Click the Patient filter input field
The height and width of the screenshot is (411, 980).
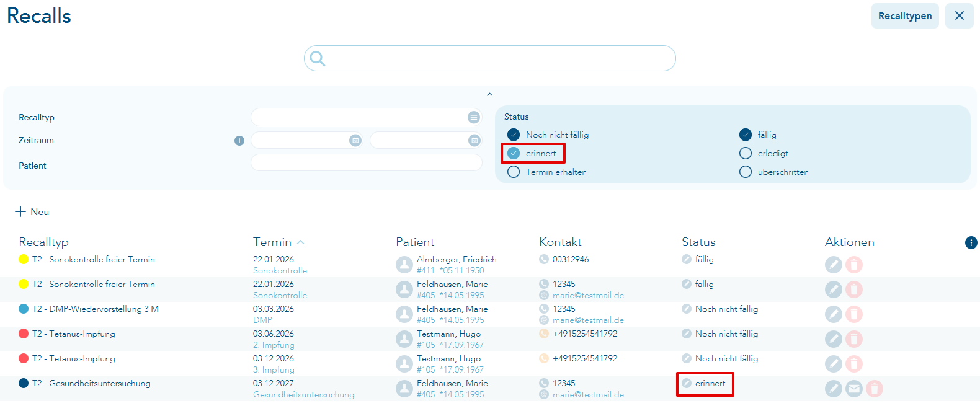coord(366,162)
